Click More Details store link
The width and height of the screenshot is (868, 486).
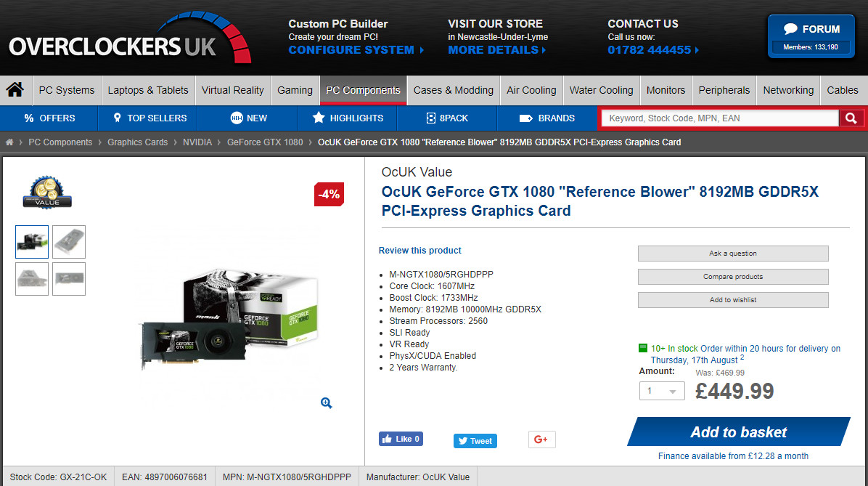pos(496,50)
